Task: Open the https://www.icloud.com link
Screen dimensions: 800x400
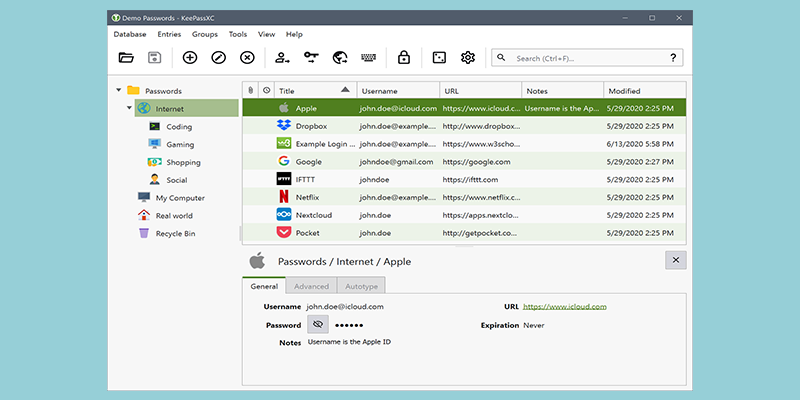Action: click(x=565, y=307)
